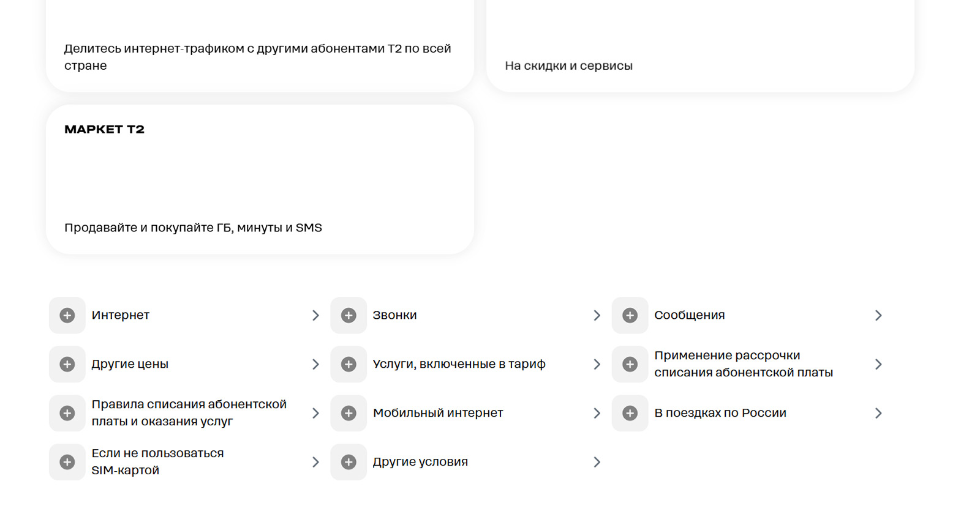The width and height of the screenshot is (980, 514).
Task: Click the plus icon beside Звонки
Action: (349, 315)
